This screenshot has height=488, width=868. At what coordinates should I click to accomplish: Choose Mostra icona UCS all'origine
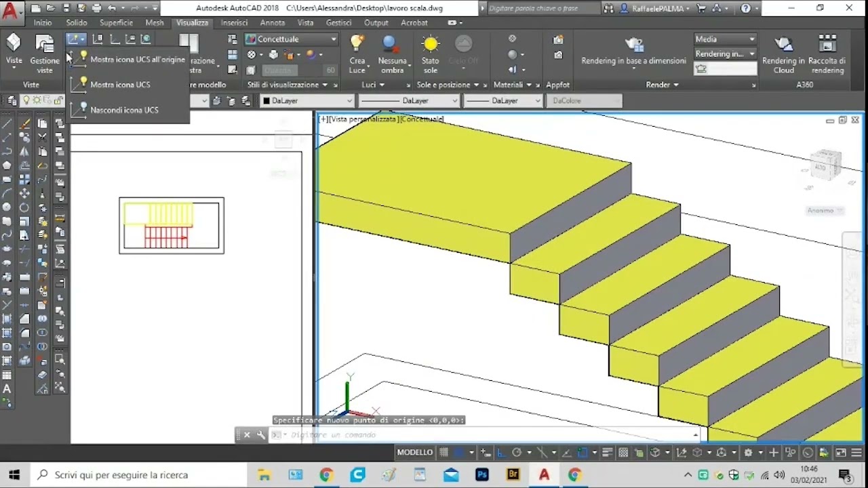(x=128, y=60)
